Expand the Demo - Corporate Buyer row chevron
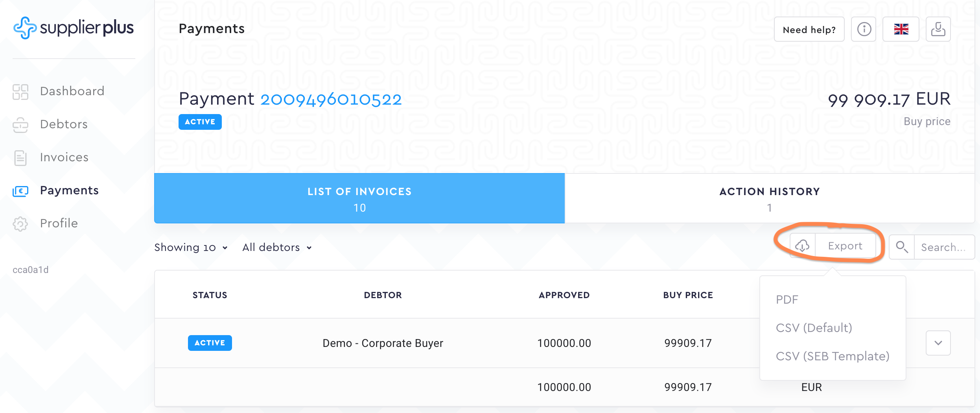The height and width of the screenshot is (413, 980). pos(938,343)
